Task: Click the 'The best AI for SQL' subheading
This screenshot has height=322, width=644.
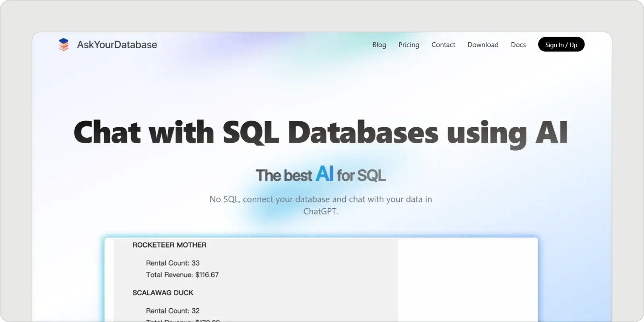Action: click(x=321, y=174)
